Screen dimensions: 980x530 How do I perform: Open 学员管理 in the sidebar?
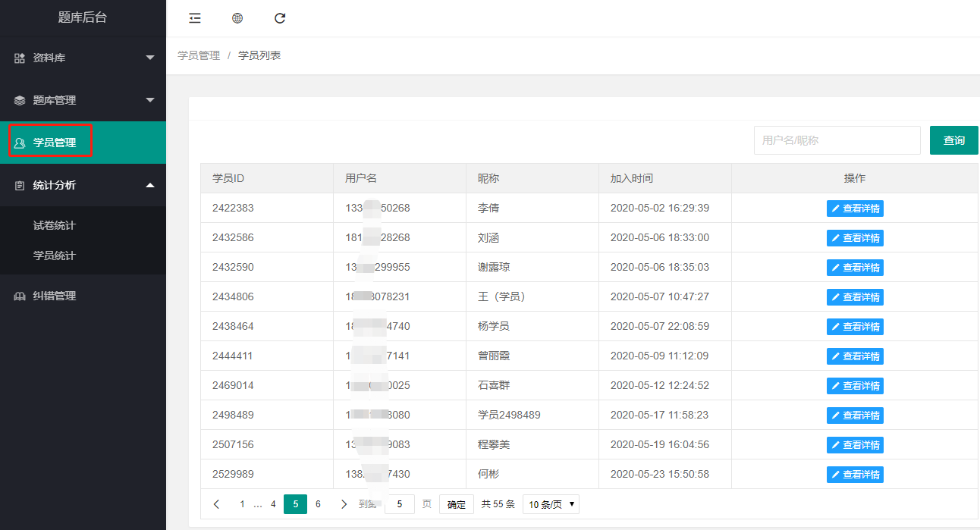coord(83,143)
